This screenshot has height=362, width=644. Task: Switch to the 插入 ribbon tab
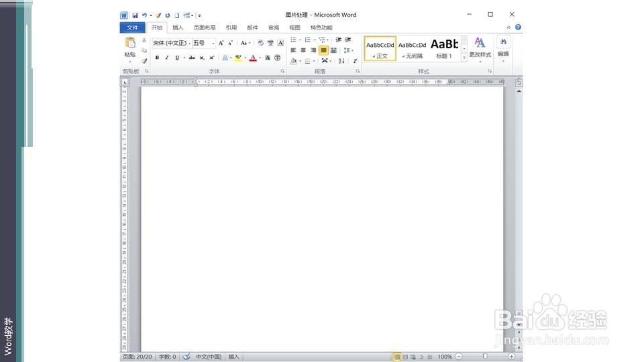(x=178, y=27)
